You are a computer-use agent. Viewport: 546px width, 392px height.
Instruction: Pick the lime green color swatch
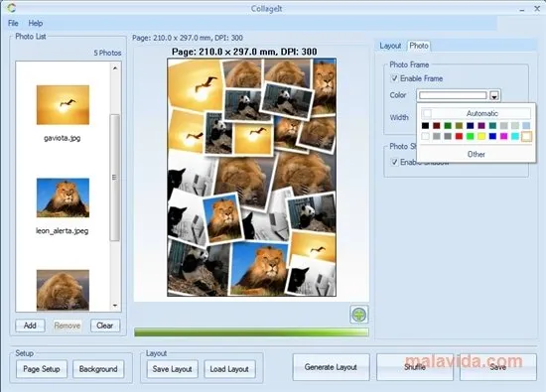pos(471,136)
